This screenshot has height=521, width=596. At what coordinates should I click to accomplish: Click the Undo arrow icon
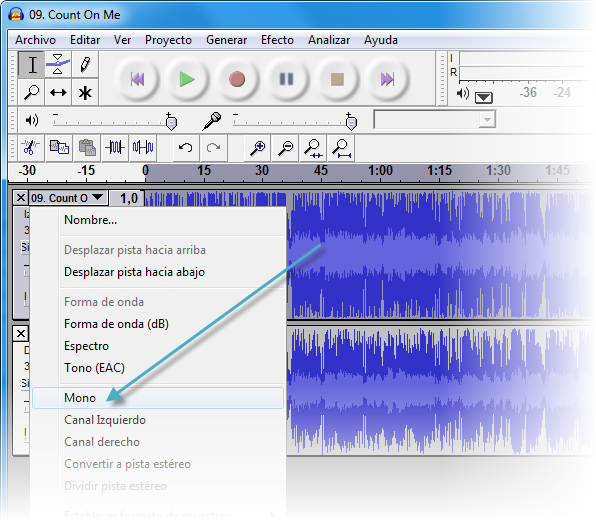pyautogui.click(x=185, y=147)
